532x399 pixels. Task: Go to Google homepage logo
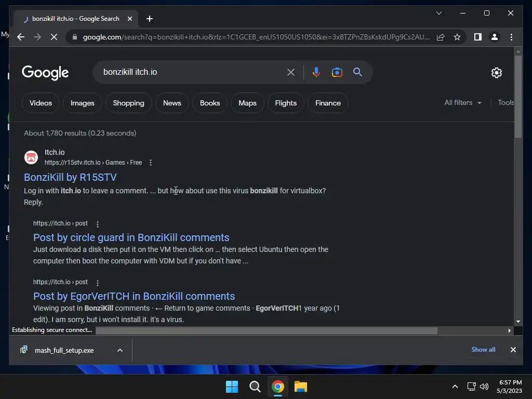[x=45, y=73]
